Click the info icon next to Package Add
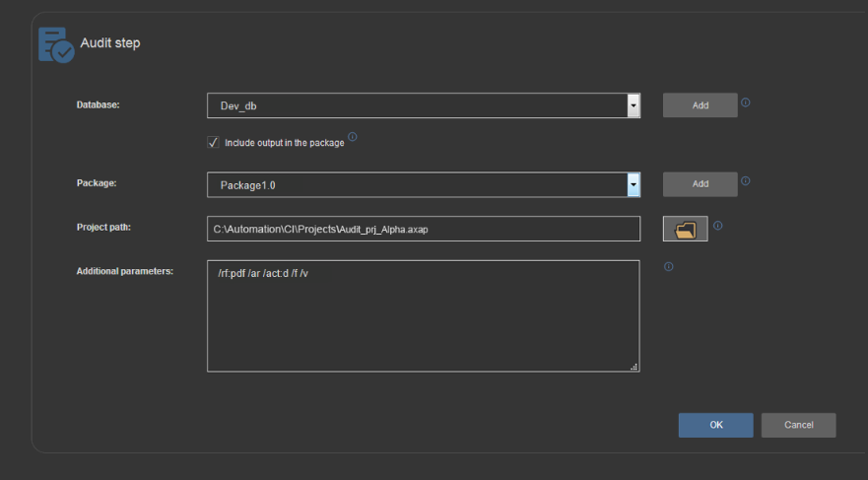Screen dimensions: 868x480 pyautogui.click(x=746, y=181)
